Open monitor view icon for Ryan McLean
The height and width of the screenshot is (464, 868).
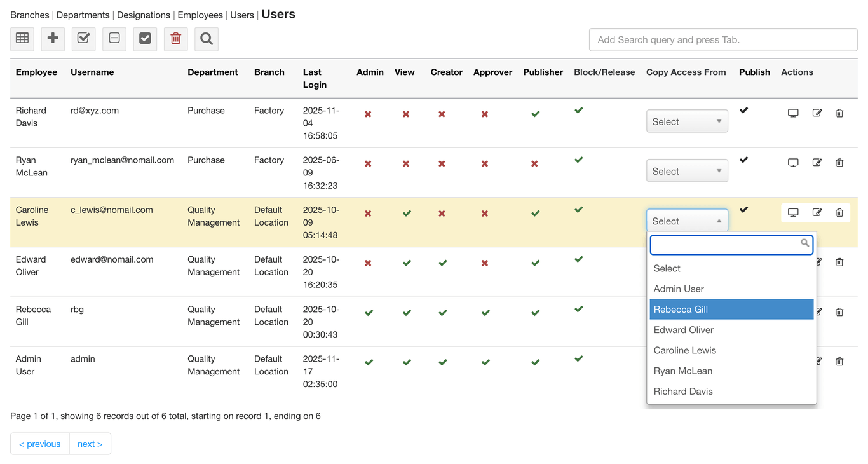coord(793,163)
